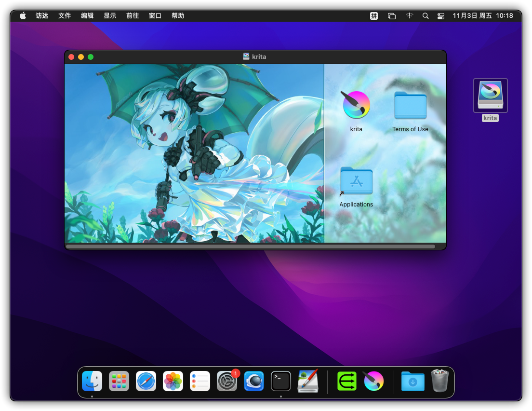Screen dimensions: 532x411
Task: Open System Preferences in the Dock
Action: tap(226, 382)
